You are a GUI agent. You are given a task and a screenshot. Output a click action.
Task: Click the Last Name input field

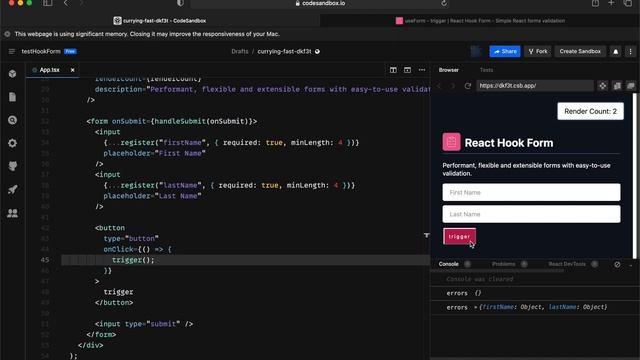pyautogui.click(x=531, y=214)
